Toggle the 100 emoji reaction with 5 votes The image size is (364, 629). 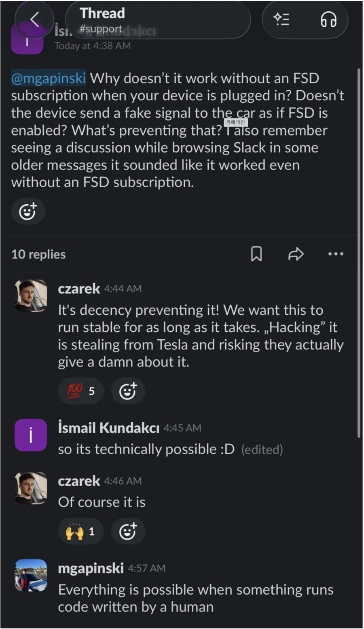tap(81, 391)
